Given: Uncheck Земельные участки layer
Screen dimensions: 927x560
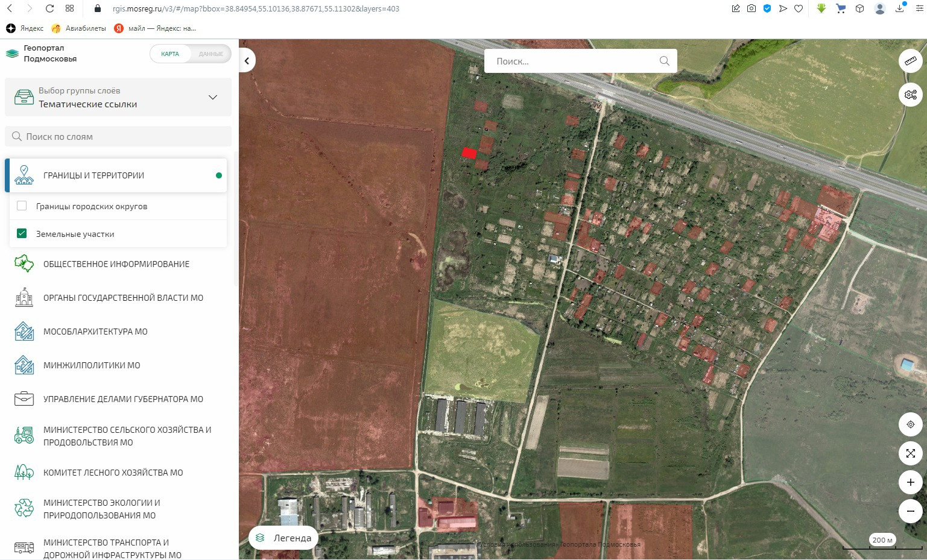Looking at the screenshot, I should click(x=22, y=234).
